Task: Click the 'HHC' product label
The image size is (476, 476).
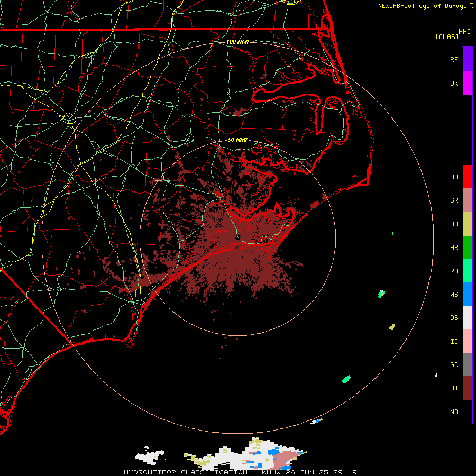Action: (x=464, y=32)
